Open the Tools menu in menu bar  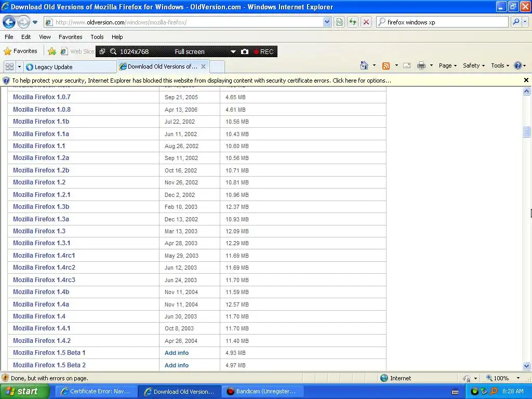[97, 37]
